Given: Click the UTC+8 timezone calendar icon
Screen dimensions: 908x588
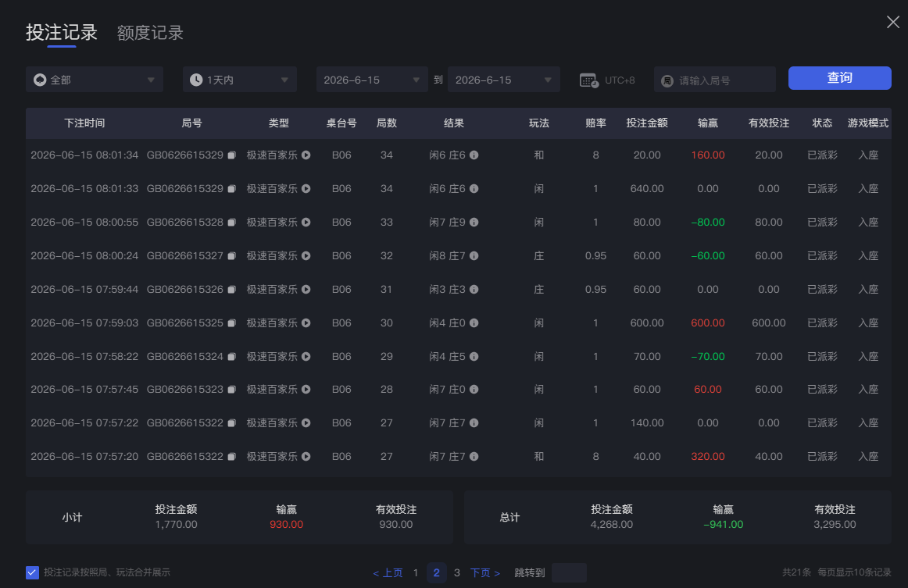Looking at the screenshot, I should [589, 80].
